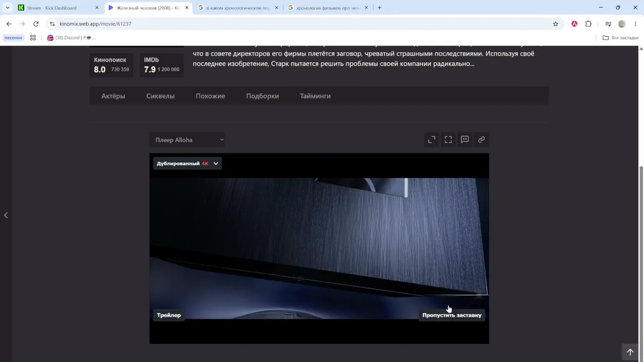Click the Трейлер button in the player
644x362 pixels.
(x=169, y=315)
